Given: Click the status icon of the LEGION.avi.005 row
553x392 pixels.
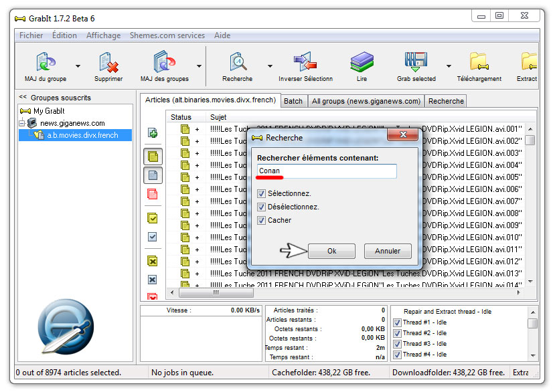Looking at the screenshot, I should [185, 177].
